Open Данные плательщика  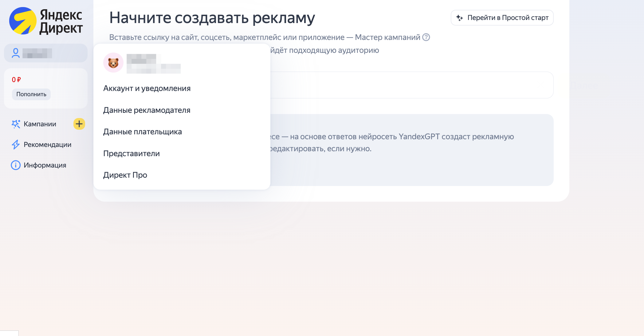click(x=143, y=132)
